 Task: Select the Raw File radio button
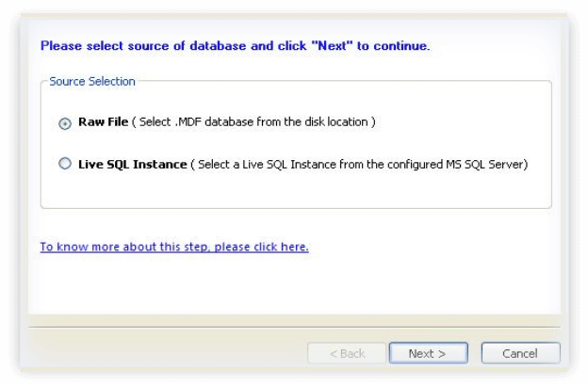(65, 123)
